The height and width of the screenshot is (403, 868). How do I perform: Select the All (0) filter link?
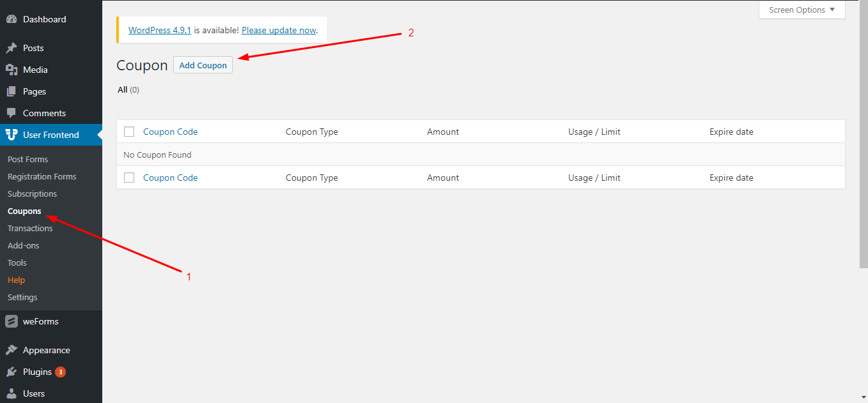(128, 90)
